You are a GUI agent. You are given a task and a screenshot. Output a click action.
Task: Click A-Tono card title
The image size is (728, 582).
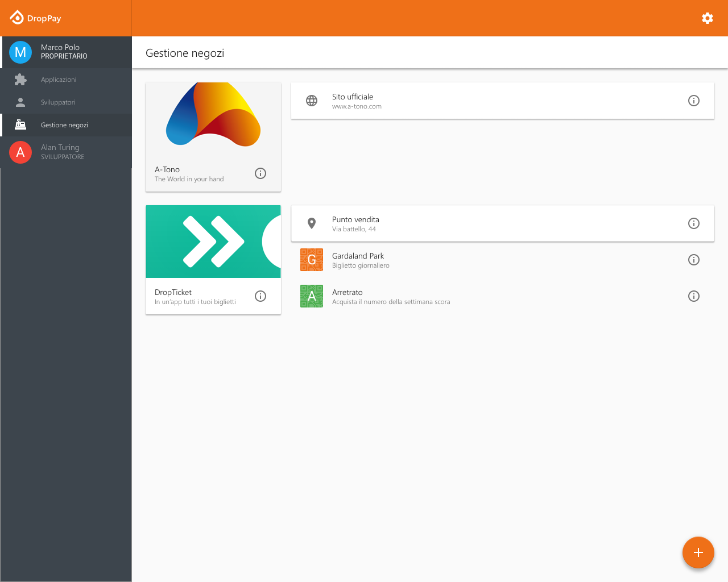(x=167, y=169)
